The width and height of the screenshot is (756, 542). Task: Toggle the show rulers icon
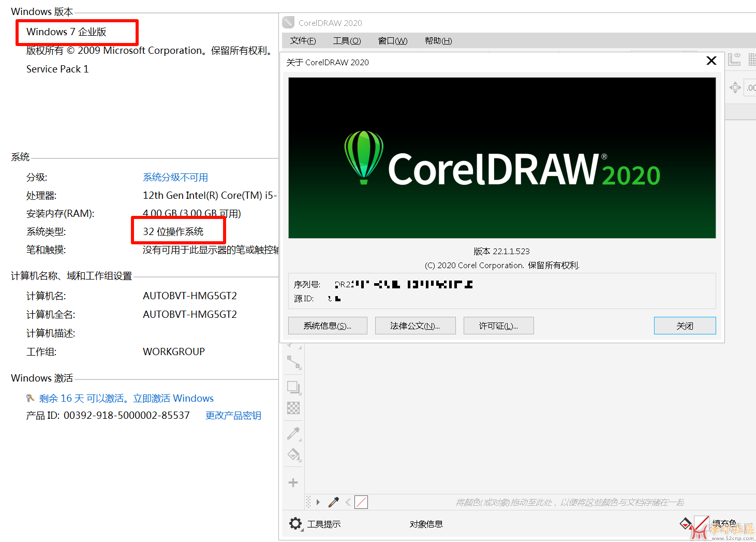(734, 60)
